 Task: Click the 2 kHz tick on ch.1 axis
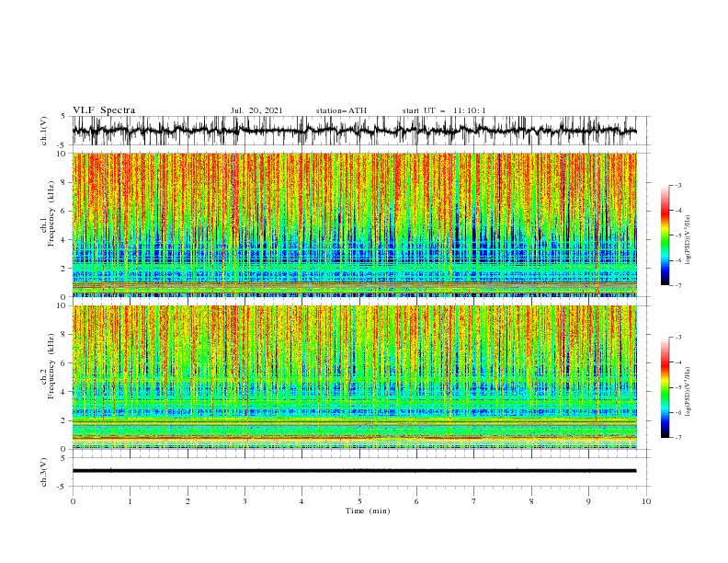click(64, 269)
